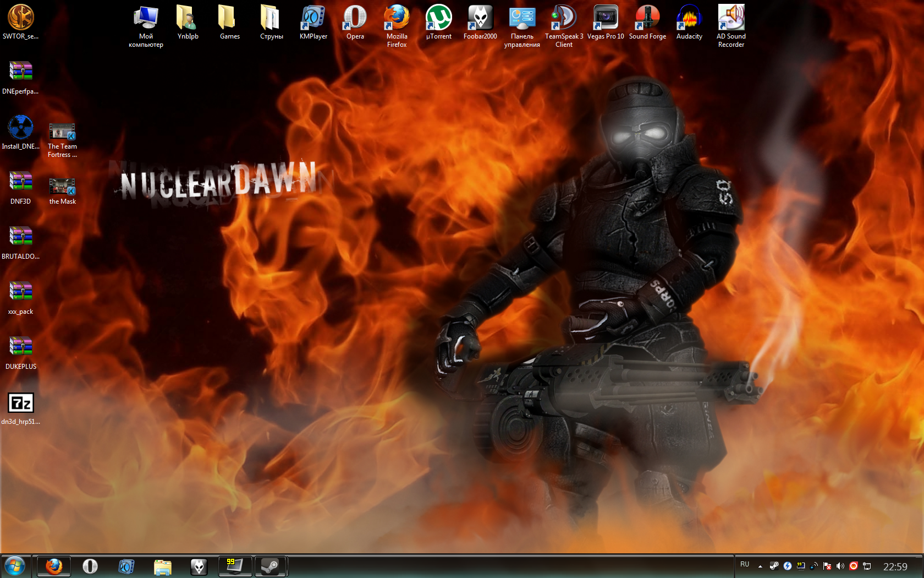Launch Sound Forge desktop shortcut
This screenshot has height=578, width=924.
click(x=648, y=22)
